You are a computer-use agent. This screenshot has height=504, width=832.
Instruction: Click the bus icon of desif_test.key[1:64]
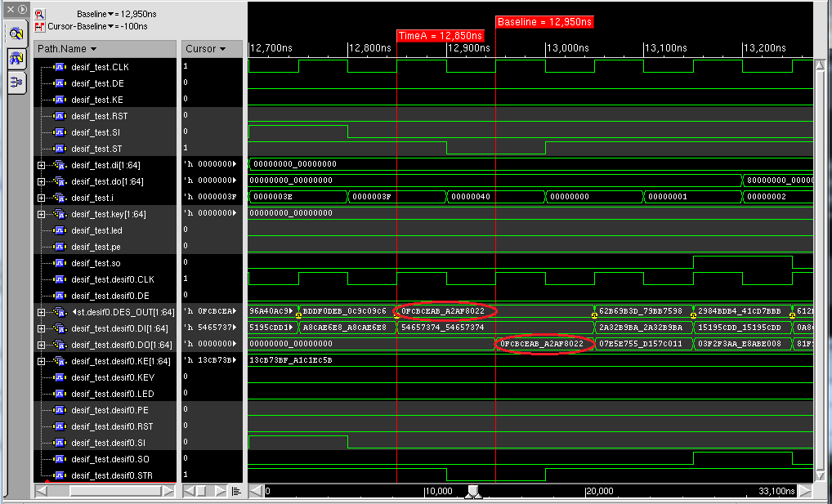[x=59, y=214]
